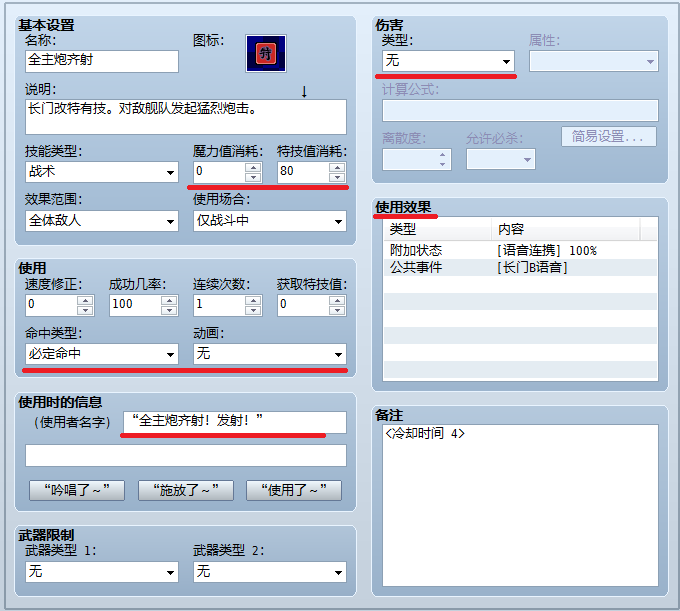Increase 魔力值消耗 with its up arrow
This screenshot has width=680, height=611.
[253, 167]
